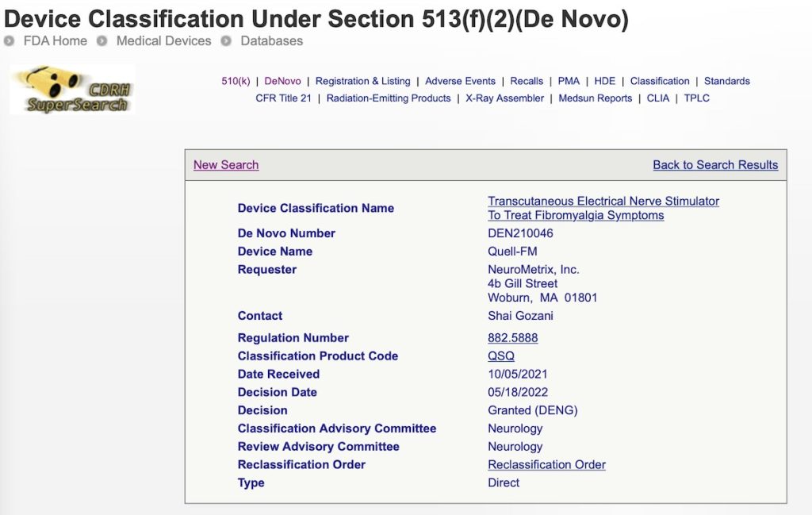Start a New Search
This screenshot has height=515, width=812.
(226, 165)
